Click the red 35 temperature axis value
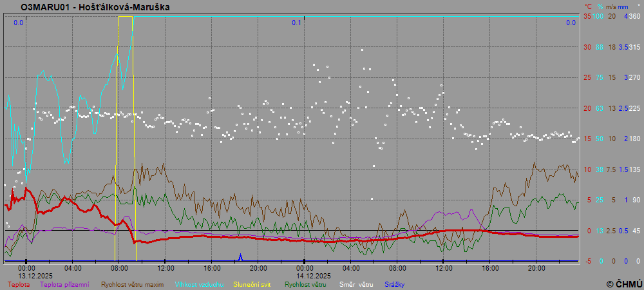The image size is (644, 290). [587, 16]
